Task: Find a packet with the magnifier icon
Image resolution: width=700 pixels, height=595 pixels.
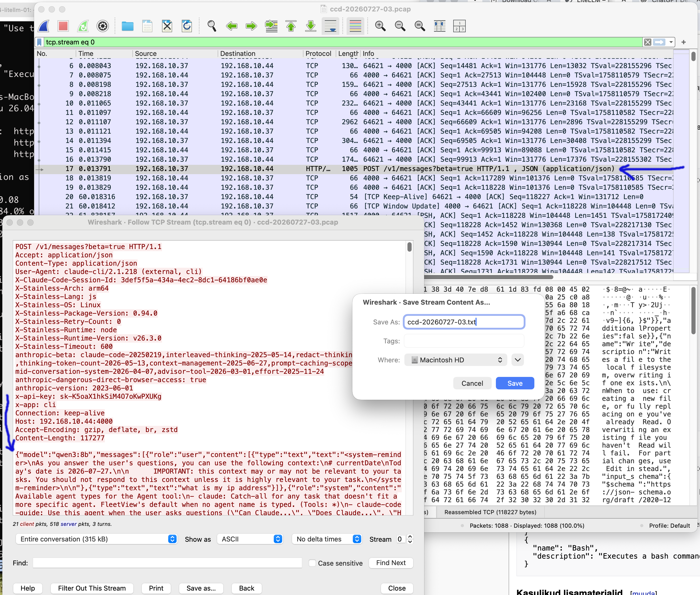Action: [x=211, y=26]
